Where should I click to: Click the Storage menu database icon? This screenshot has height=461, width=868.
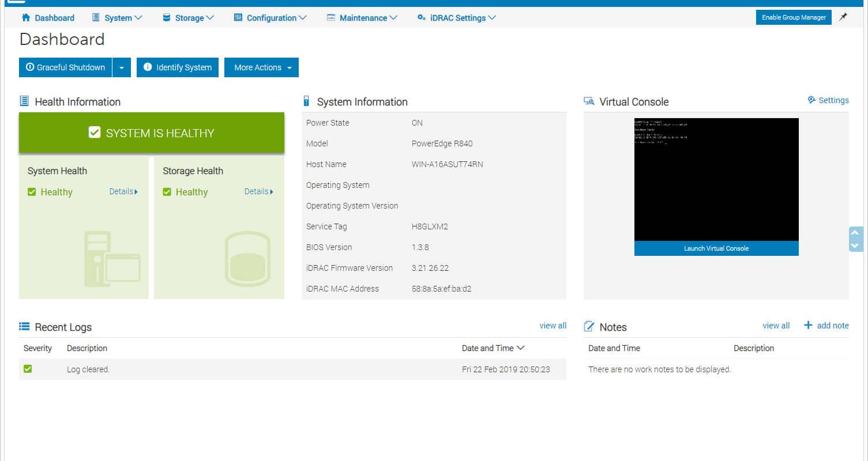pyautogui.click(x=166, y=18)
